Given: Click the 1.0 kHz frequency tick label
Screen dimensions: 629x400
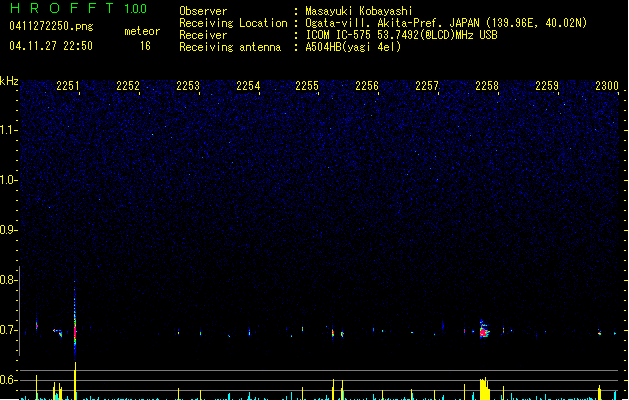Looking at the screenshot, I should click(8, 180).
